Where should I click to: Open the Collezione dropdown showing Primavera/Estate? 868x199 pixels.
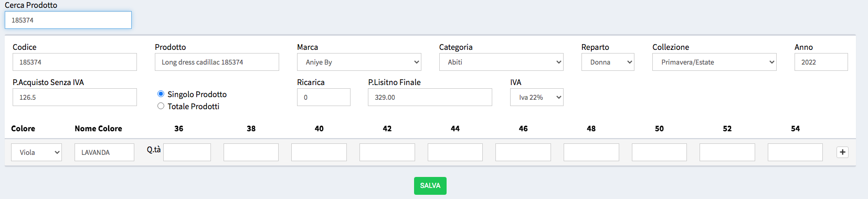click(714, 62)
